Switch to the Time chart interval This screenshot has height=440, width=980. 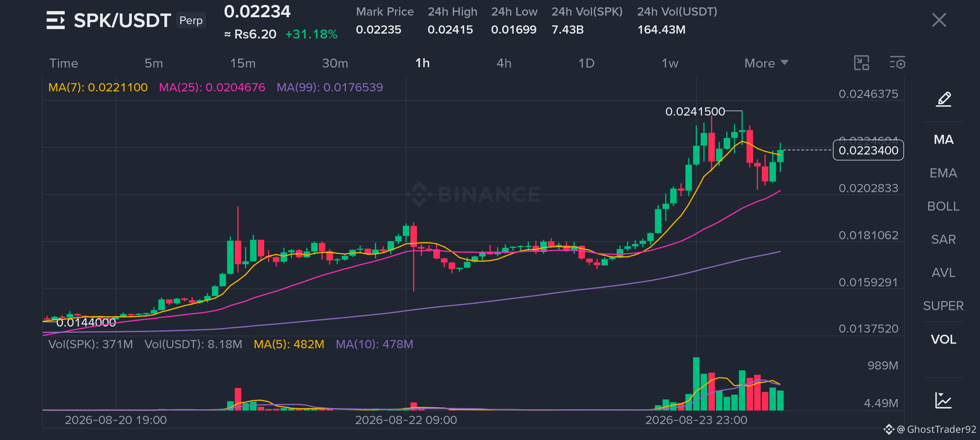[x=64, y=63]
